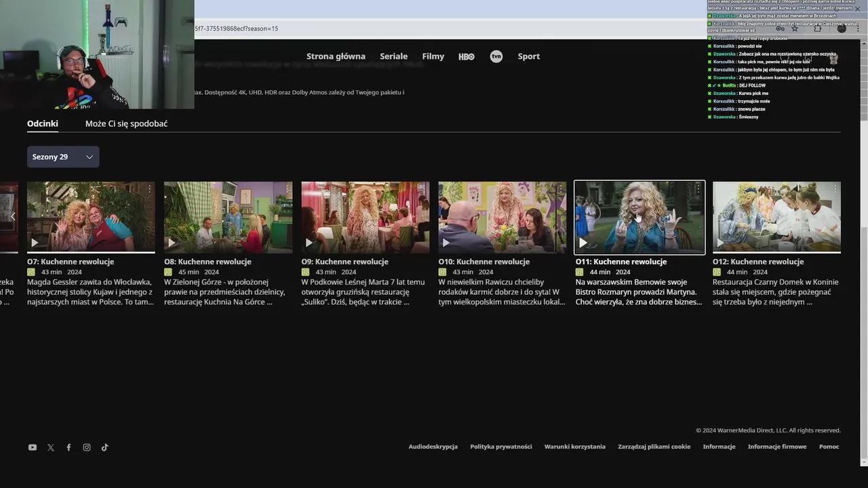The image size is (868, 488).
Task: Open the TVN brand logo in navigation
Action: pos(496,56)
